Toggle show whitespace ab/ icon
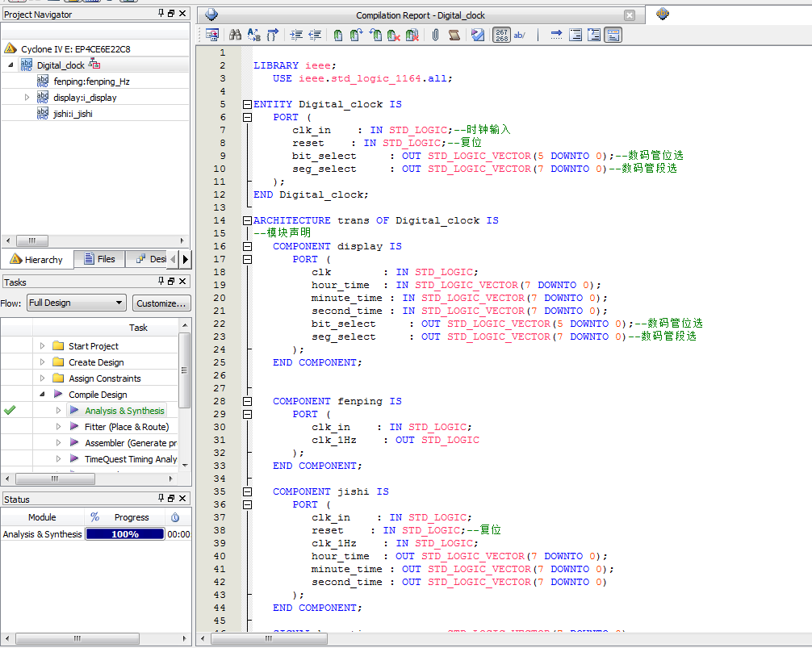 (520, 35)
